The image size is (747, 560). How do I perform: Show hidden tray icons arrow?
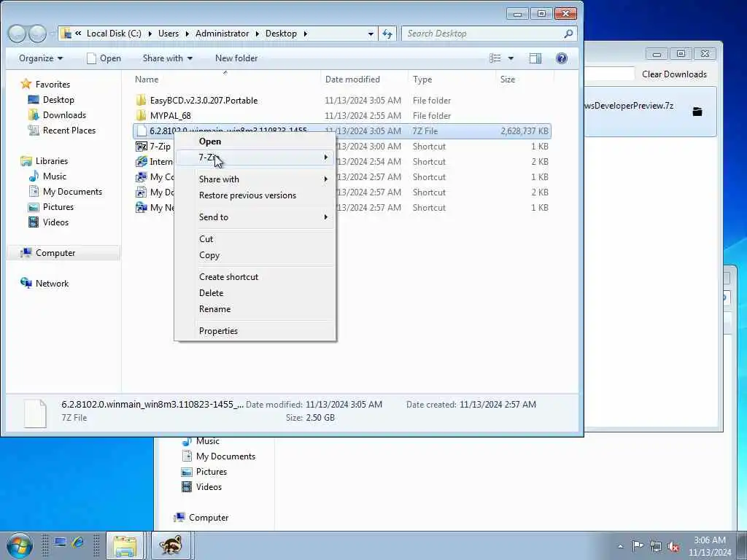tap(620, 546)
